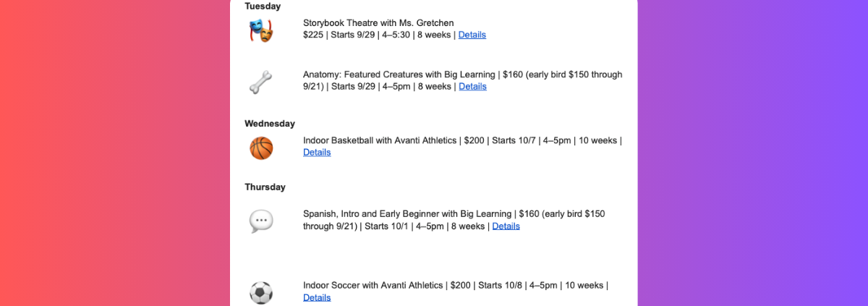Click the theatre masks emoji icon
Viewport: 868px width, 306px height.
(261, 30)
